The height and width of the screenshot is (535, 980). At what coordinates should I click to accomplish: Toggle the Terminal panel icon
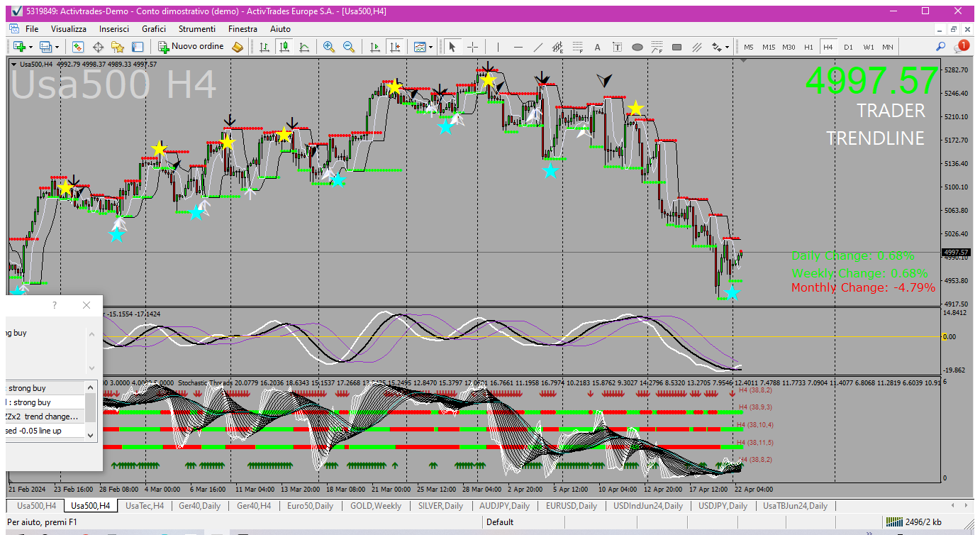tap(138, 47)
